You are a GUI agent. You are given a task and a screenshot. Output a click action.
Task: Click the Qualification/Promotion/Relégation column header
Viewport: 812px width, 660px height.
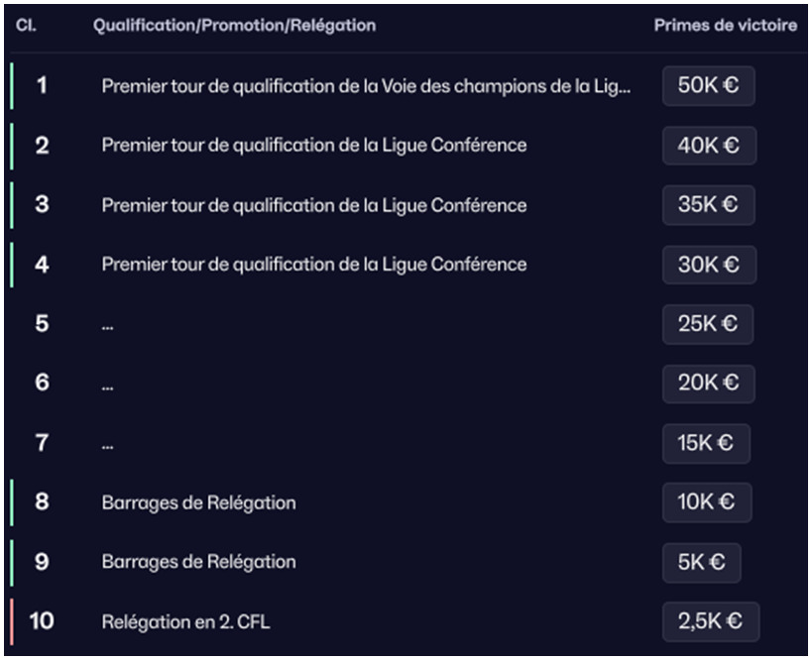(234, 26)
